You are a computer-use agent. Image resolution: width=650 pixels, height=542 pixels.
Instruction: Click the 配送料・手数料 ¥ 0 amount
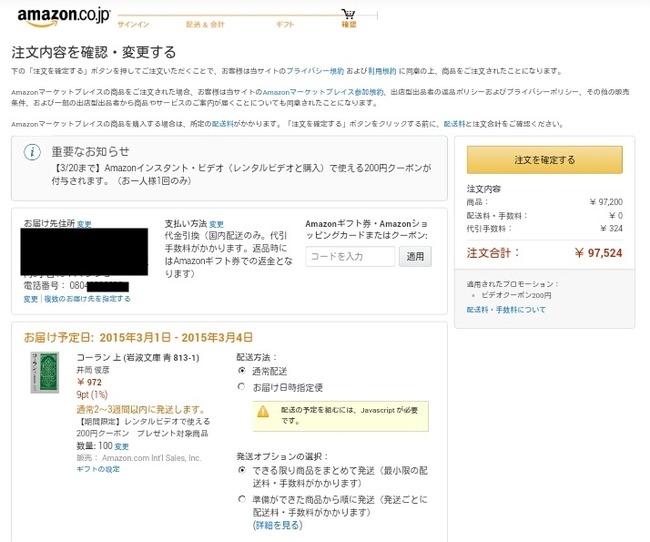click(x=616, y=215)
